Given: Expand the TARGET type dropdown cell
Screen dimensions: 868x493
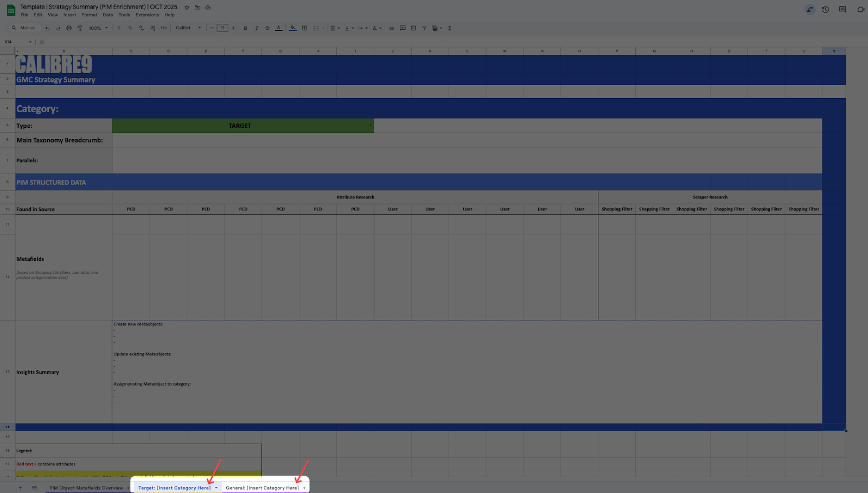Looking at the screenshot, I should coord(371,125).
